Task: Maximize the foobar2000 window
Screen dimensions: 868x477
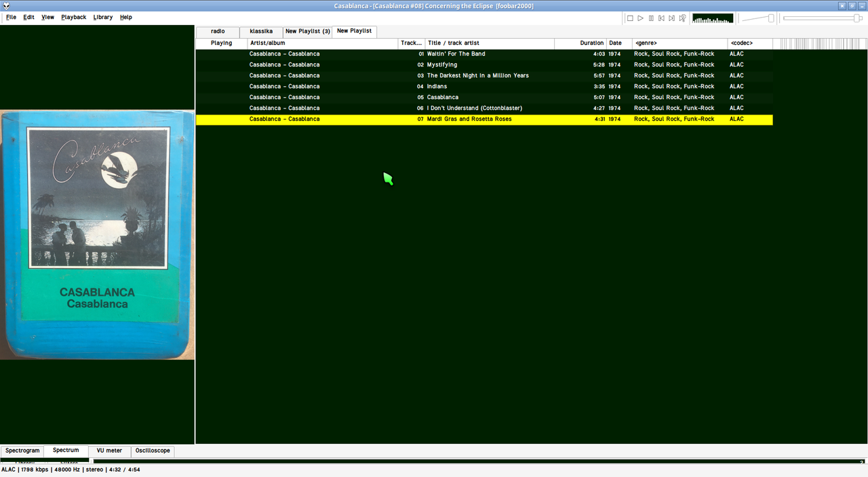Action: 852,5
